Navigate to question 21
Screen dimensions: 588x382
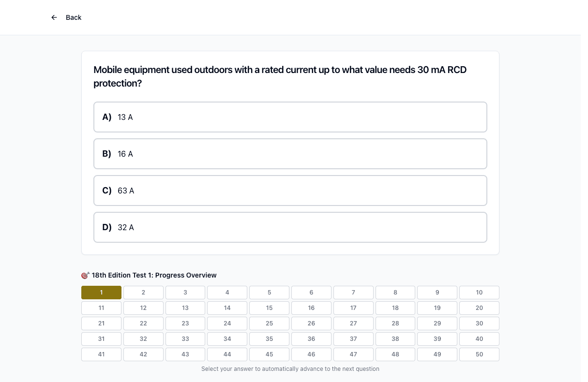[101, 323]
